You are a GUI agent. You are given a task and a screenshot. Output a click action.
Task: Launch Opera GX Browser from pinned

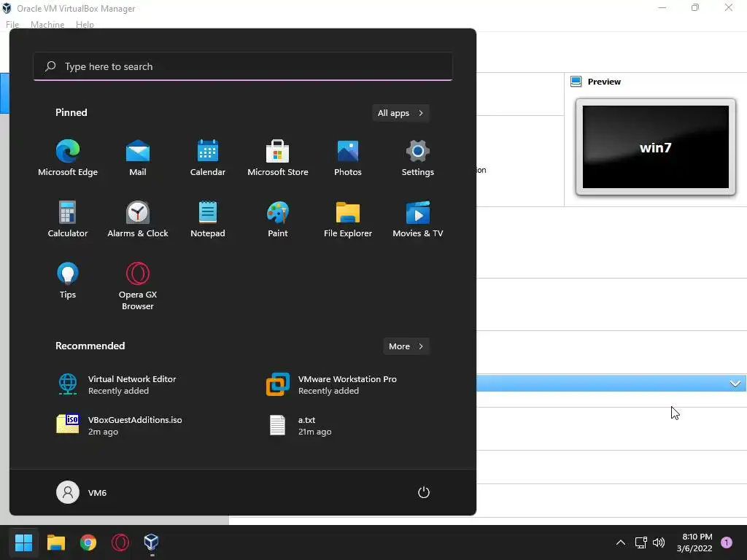pos(138,286)
